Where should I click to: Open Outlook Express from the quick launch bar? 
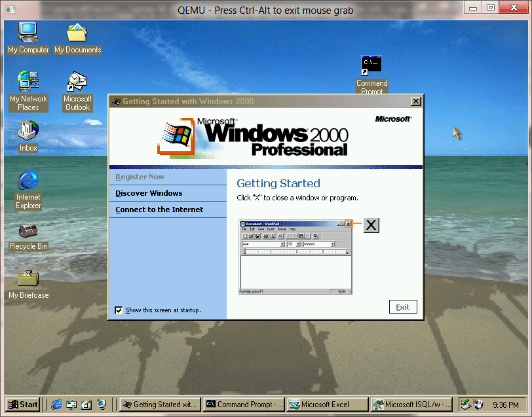pyautogui.click(x=71, y=404)
